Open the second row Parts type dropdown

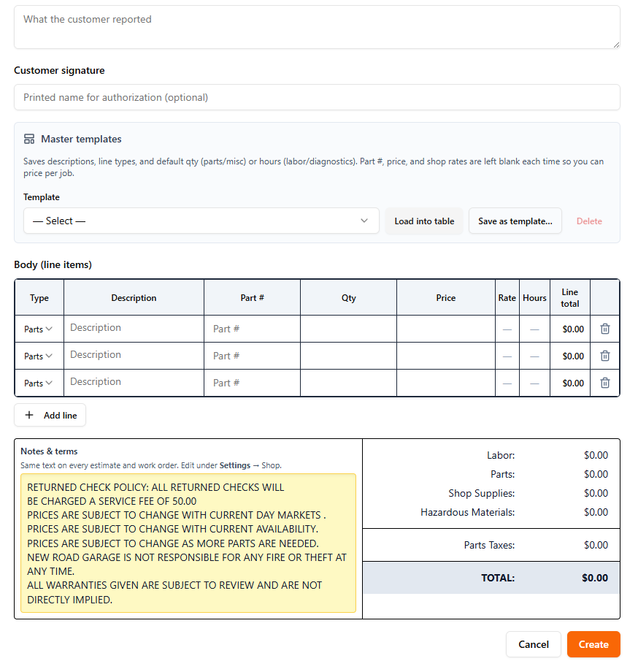(39, 356)
